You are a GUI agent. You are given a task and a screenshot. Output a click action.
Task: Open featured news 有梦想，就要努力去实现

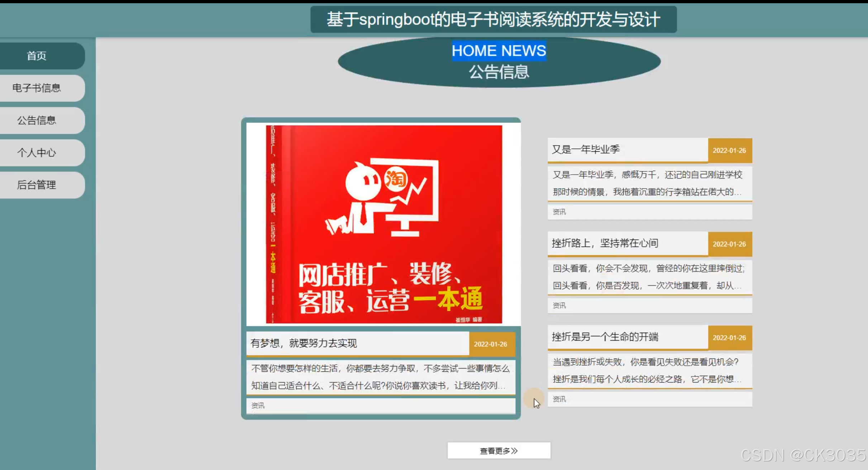pos(303,343)
